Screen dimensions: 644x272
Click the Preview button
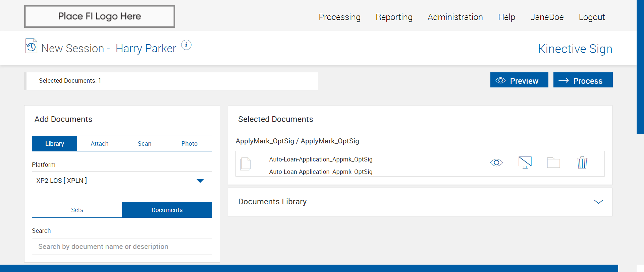pos(519,80)
